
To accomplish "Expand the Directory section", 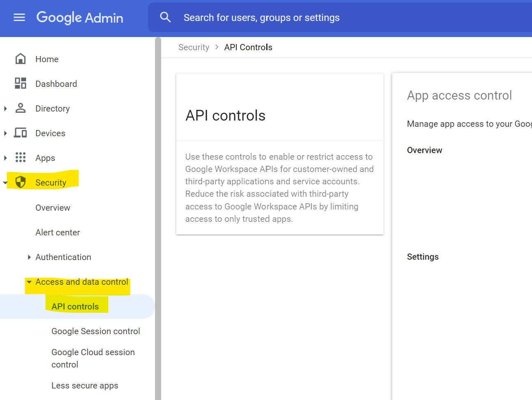I will [x=5, y=108].
